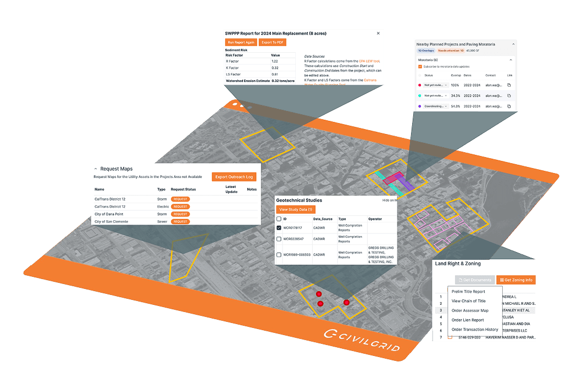
Task: Click 'K Factor' row in Sediment Risk table
Action: tap(260, 68)
